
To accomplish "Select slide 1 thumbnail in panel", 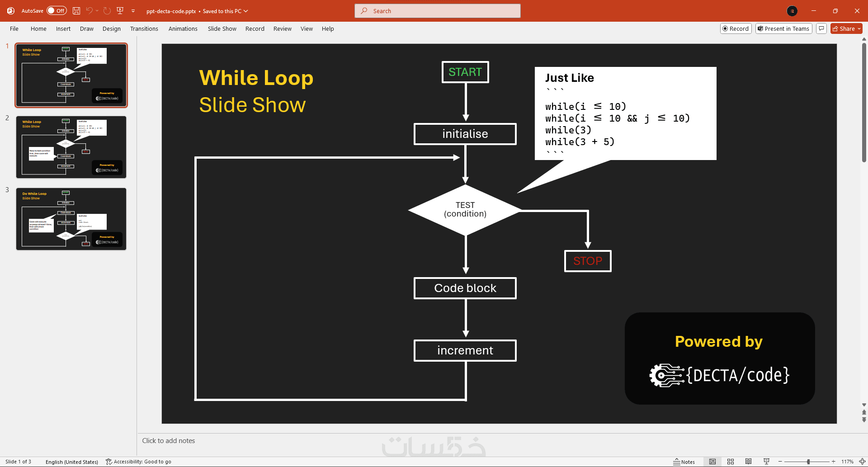I will click(71, 75).
